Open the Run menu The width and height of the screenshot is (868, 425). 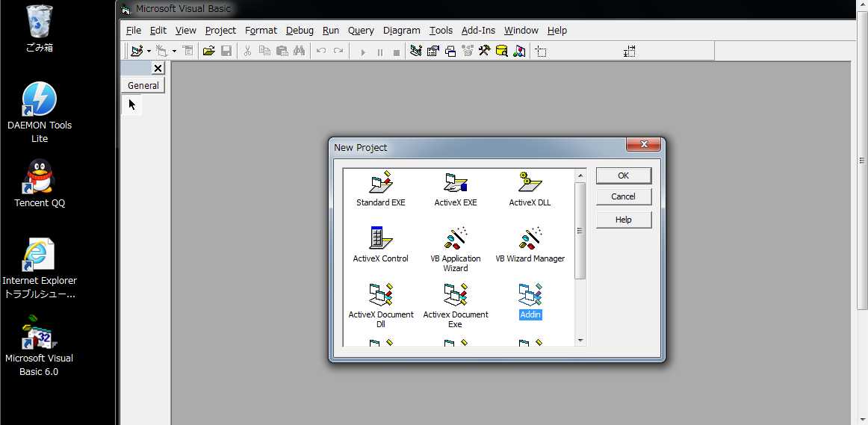pyautogui.click(x=330, y=31)
